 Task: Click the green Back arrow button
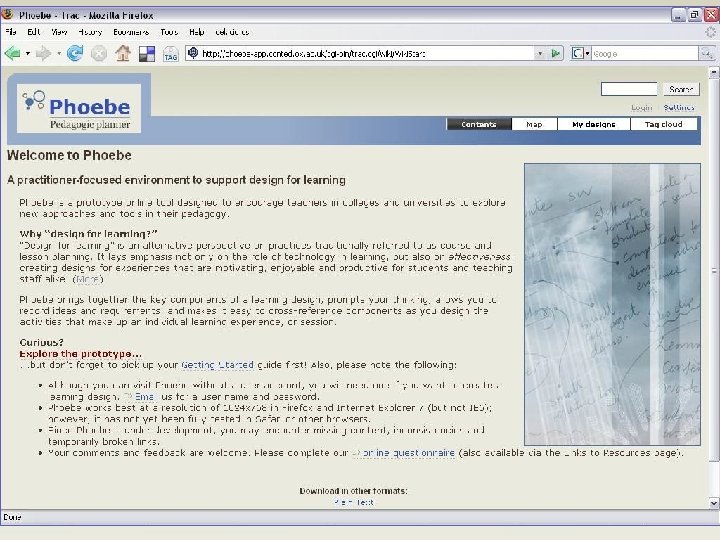[12, 54]
